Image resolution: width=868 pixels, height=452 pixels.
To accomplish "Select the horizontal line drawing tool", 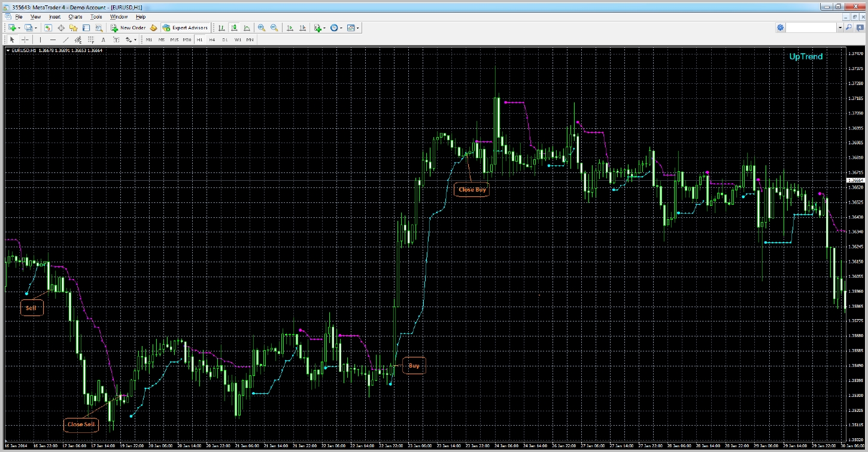I will tap(53, 40).
